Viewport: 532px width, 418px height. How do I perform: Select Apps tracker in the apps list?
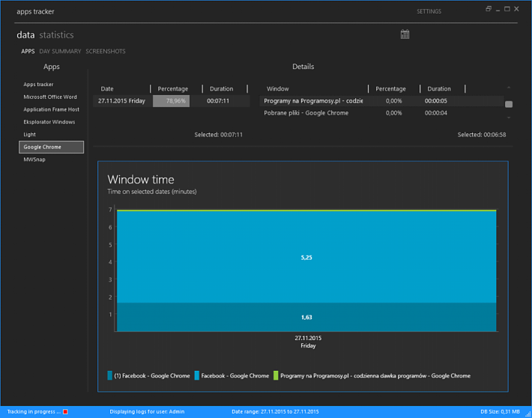[38, 85]
